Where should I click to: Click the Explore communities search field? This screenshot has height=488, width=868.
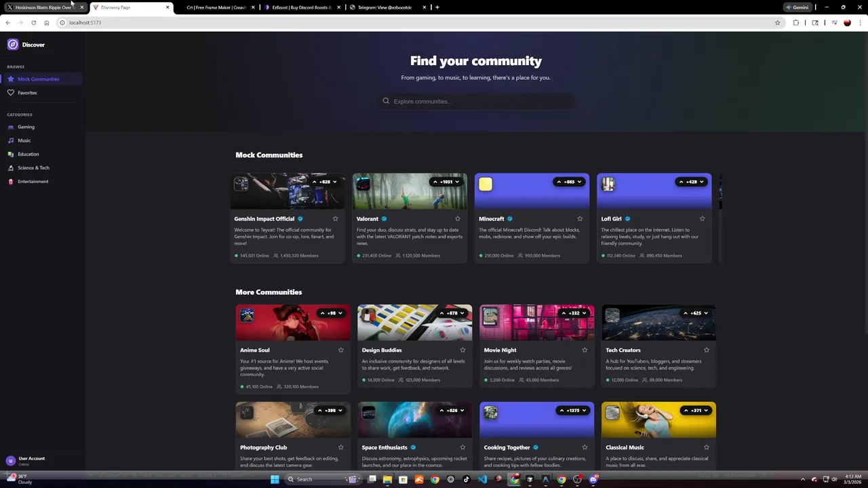coord(475,101)
